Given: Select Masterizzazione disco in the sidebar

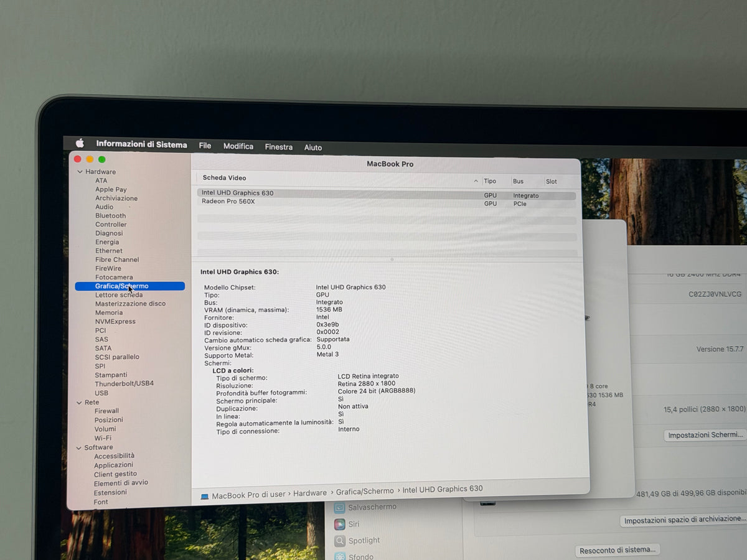Looking at the screenshot, I should [130, 304].
